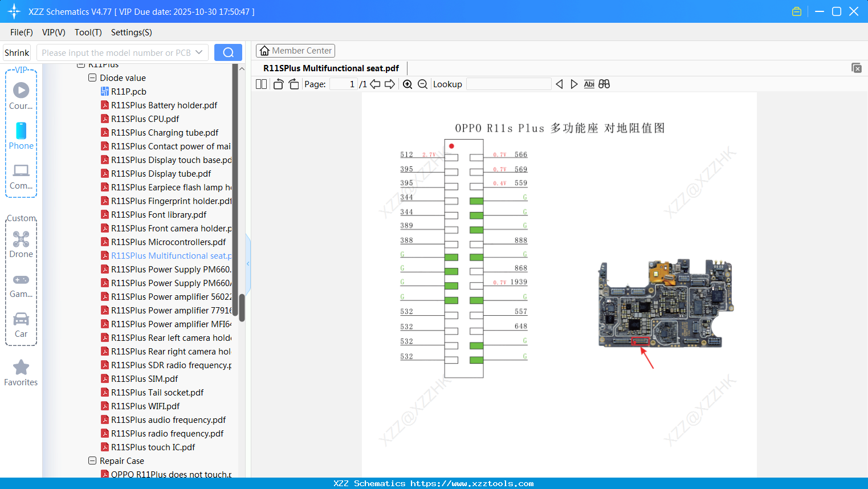Click the motherboard image in the PDF
This screenshot has height=489, width=868.
coord(666,304)
